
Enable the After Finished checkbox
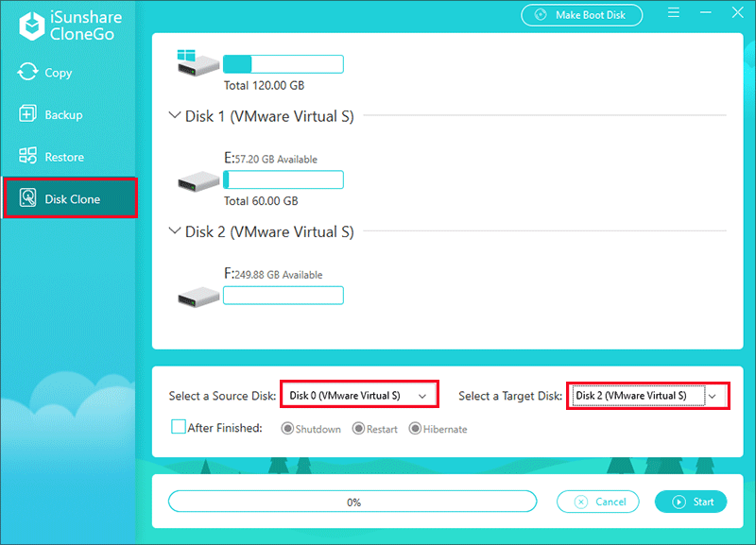(x=179, y=427)
